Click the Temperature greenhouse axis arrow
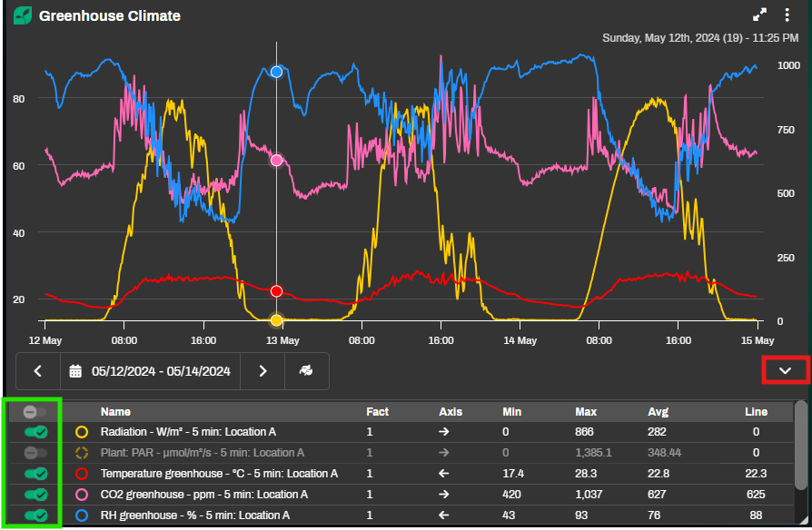812x530 pixels. click(444, 473)
